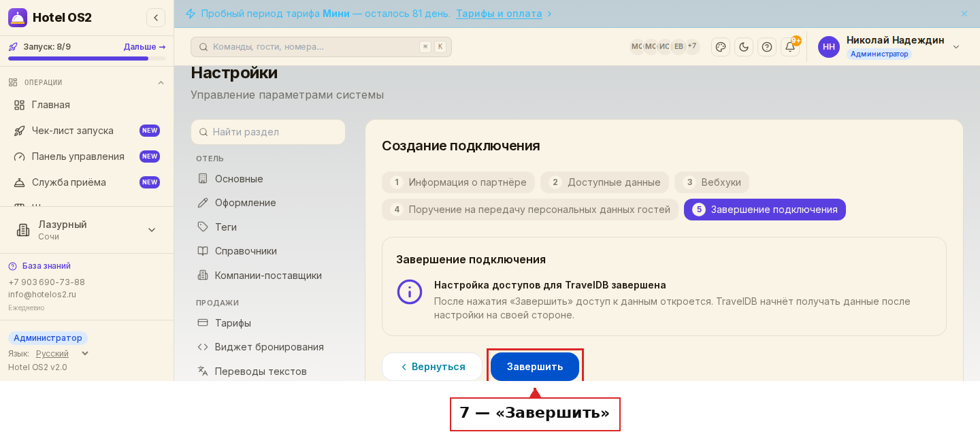
Task: Open Компании-поставщики settings section
Action: click(x=268, y=276)
